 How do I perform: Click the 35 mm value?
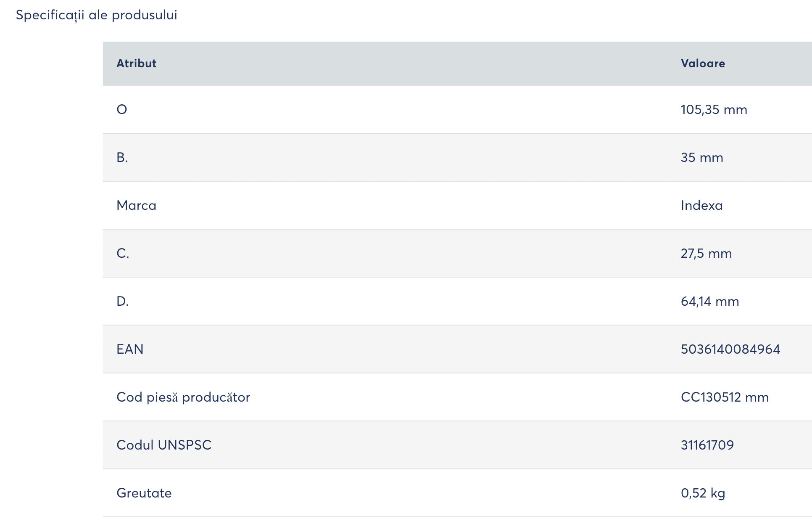click(702, 158)
